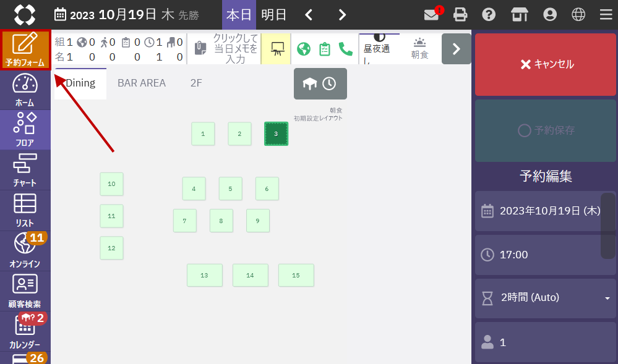
Task: Select table 12
Action: coord(111,248)
